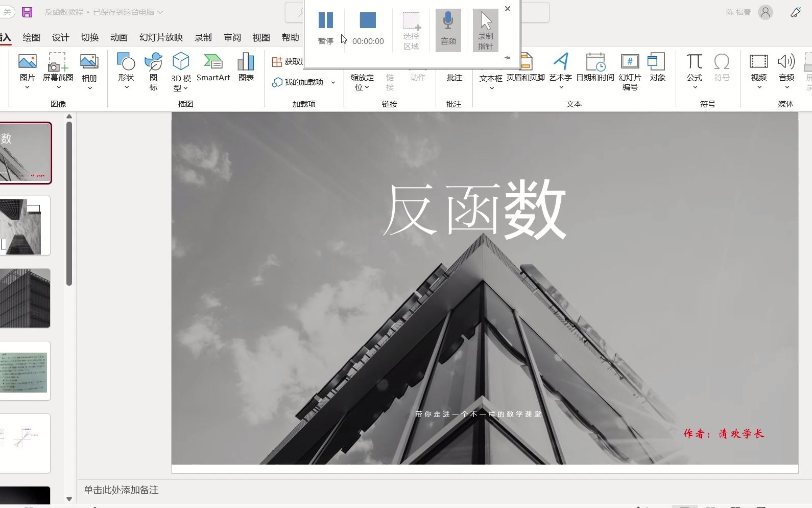Toggle the AutoSave switch

pos(7,12)
